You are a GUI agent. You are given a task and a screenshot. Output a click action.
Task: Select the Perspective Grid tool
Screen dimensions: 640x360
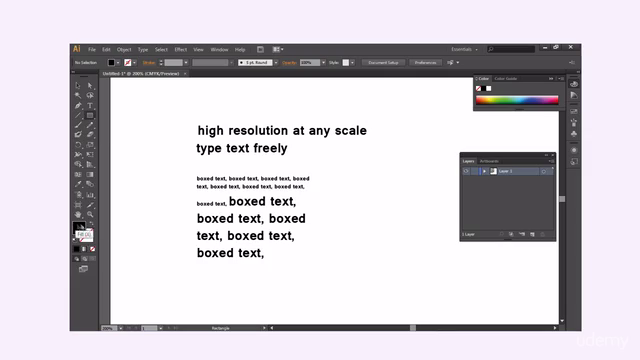pos(90,164)
